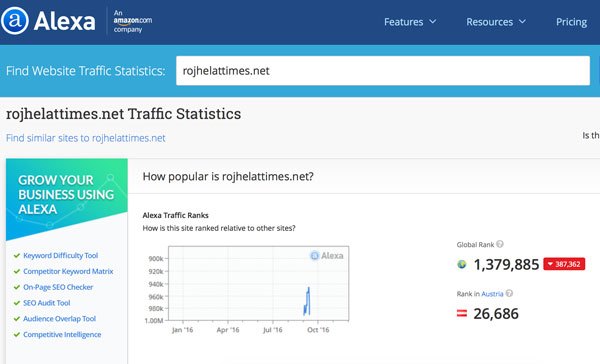Go to the Pricing page
Viewport: 600px width, 364px height.
[571, 22]
